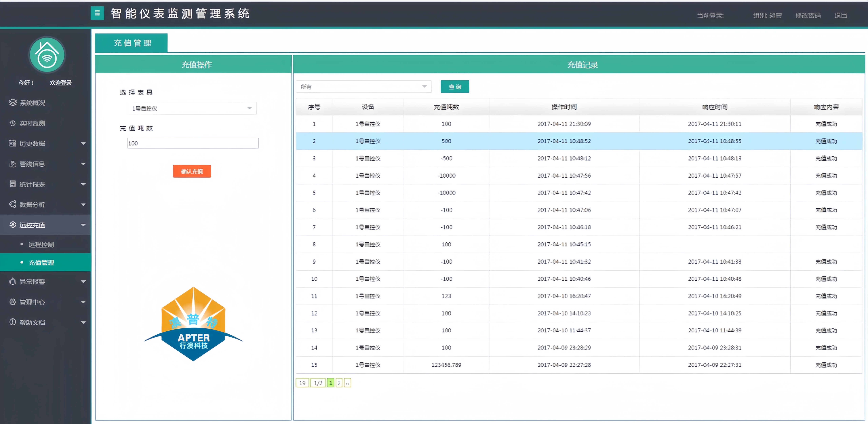
Task: Click the 数据分析 pie chart icon
Action: point(13,204)
